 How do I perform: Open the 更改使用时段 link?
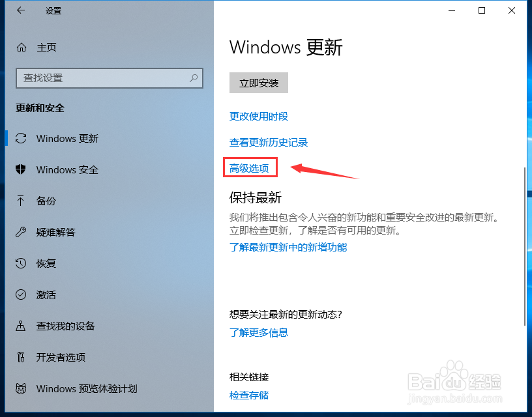[259, 116]
